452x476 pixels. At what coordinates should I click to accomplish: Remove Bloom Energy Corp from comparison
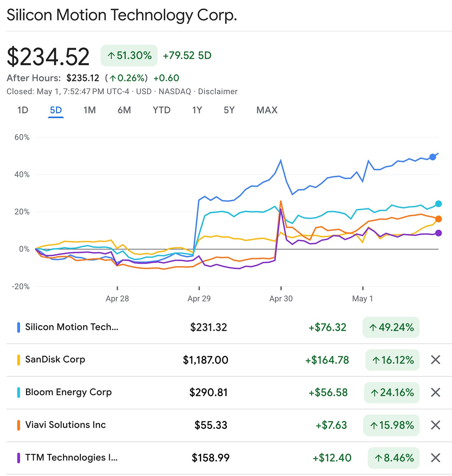coord(436,393)
